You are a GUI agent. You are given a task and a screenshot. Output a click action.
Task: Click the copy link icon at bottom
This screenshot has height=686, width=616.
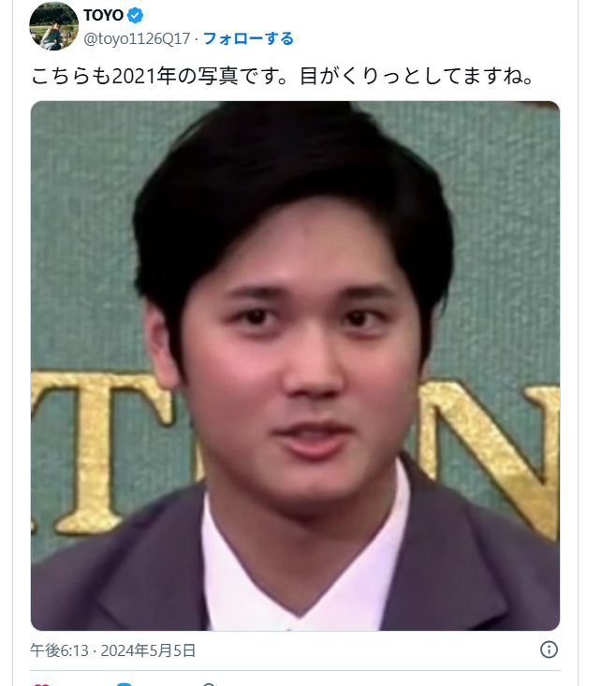209,684
